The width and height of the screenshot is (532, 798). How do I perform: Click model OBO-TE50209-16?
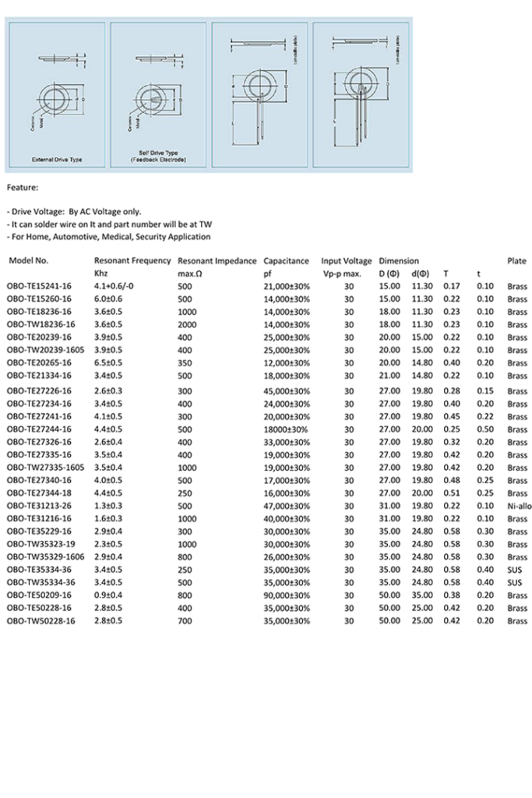pyautogui.click(x=39, y=595)
